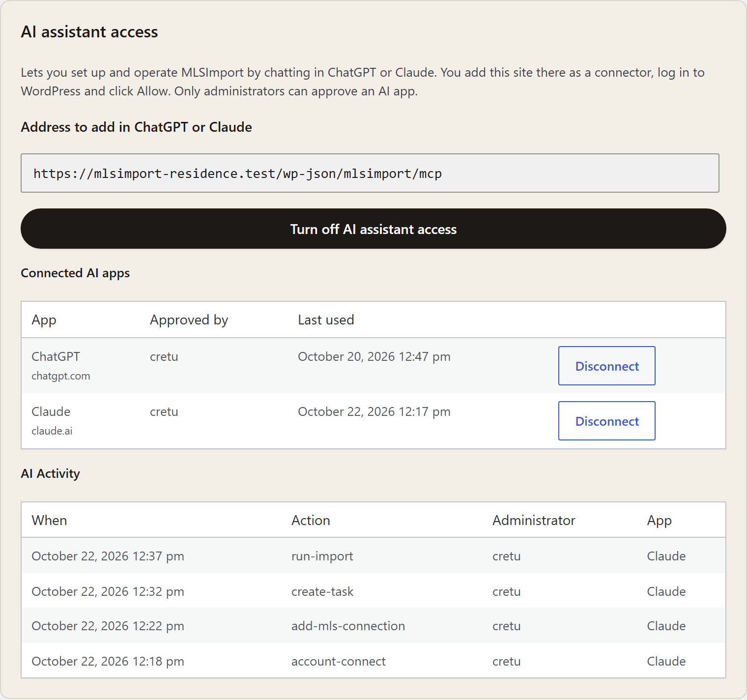The image size is (747, 700).
Task: Select the ChatGPT app row name
Action: 56,356
